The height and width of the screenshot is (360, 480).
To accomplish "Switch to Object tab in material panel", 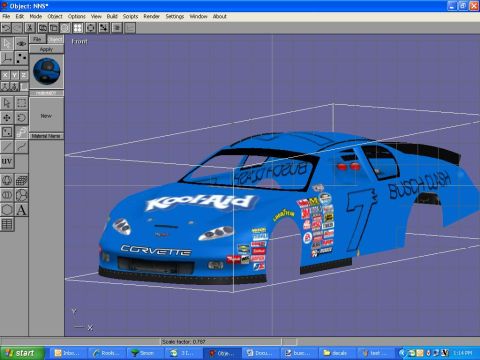I will (x=55, y=39).
